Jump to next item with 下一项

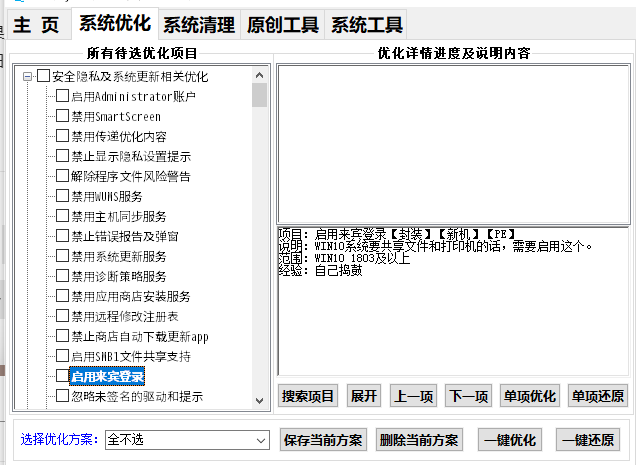468,396
